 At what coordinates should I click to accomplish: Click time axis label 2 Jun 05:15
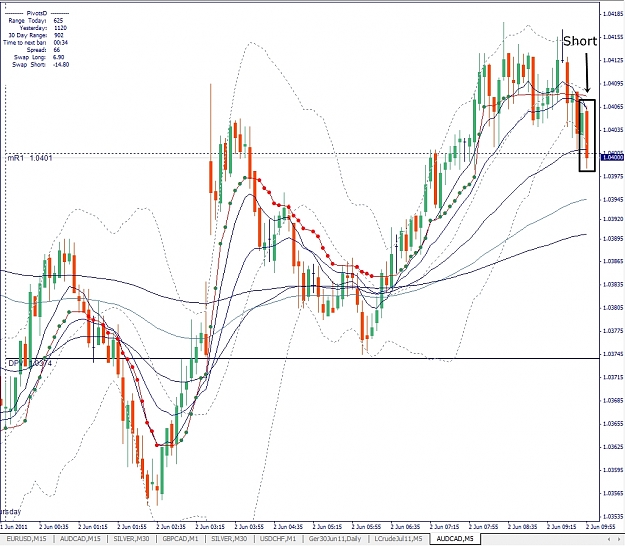[327, 526]
